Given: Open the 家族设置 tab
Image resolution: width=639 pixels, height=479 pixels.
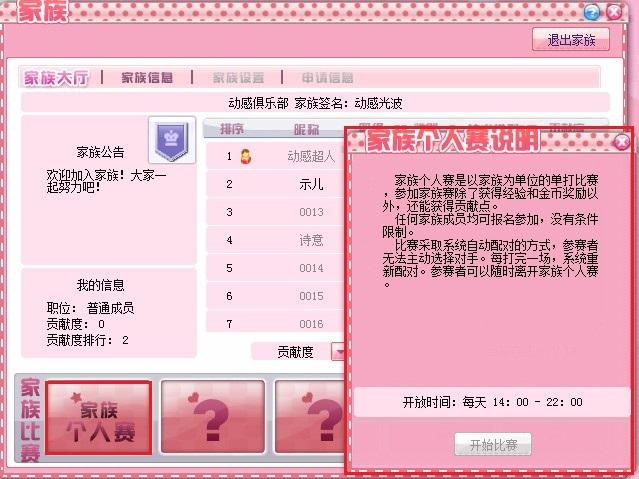Looking at the screenshot, I should (x=238, y=77).
